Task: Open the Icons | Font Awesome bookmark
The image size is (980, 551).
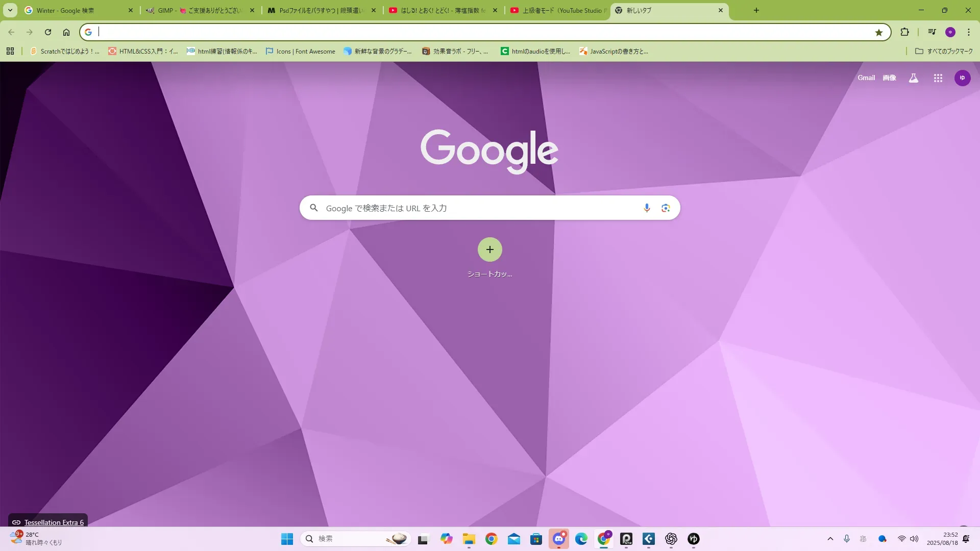Action: tap(301, 51)
